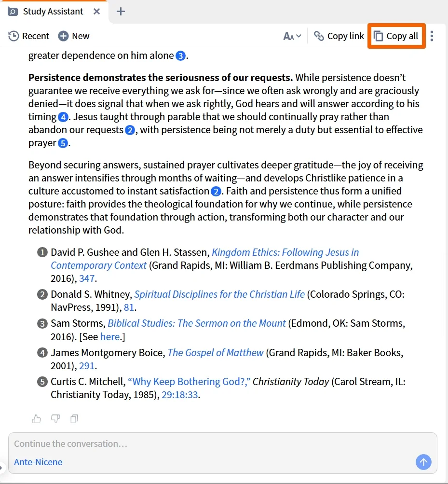This screenshot has height=484, width=448.
Task: Open The Gospel of Matthew link
Action: [216, 353]
